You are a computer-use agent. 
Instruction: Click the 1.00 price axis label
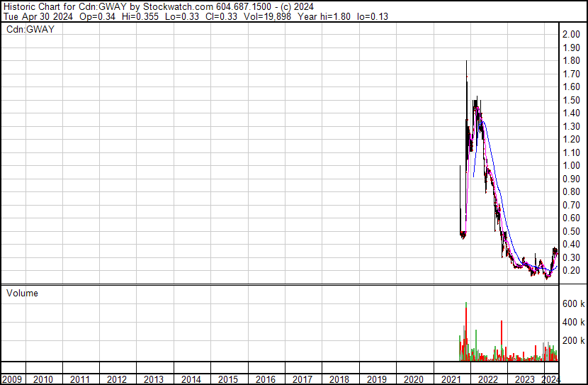571,165
